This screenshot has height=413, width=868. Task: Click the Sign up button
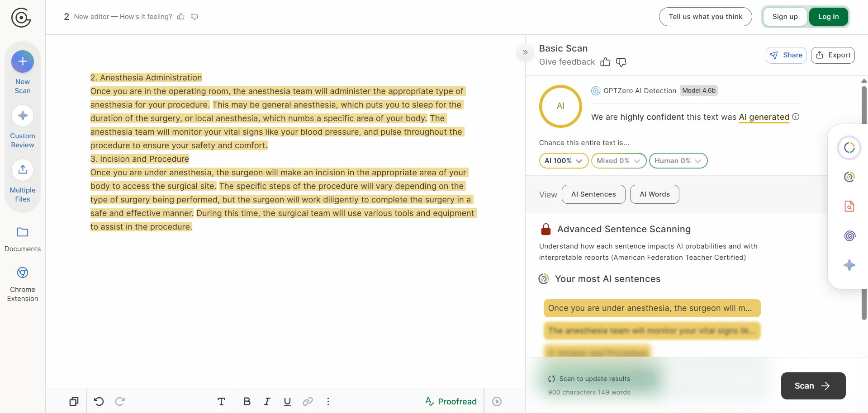click(785, 17)
